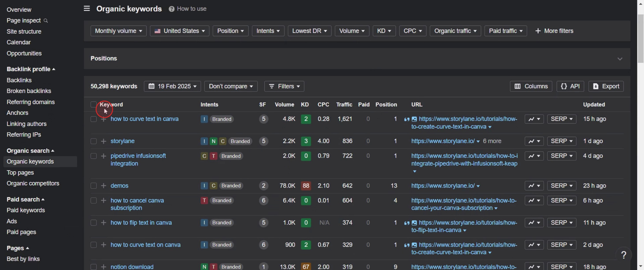Go to Top pages in the sidebar

[x=20, y=172]
